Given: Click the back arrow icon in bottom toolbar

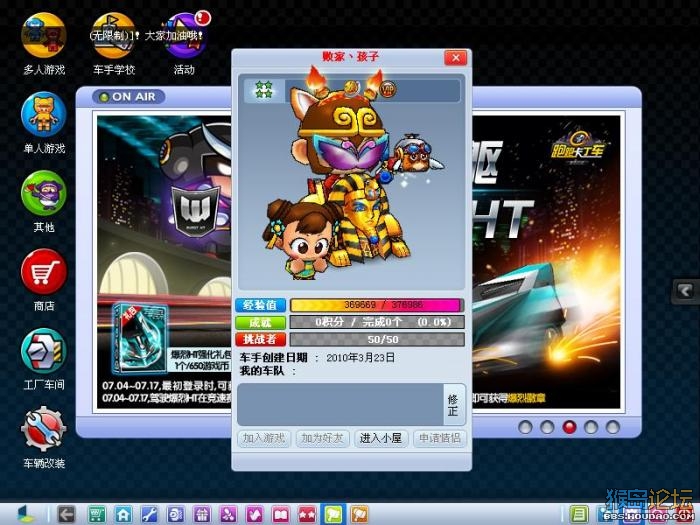Looking at the screenshot, I should pyautogui.click(x=67, y=514).
